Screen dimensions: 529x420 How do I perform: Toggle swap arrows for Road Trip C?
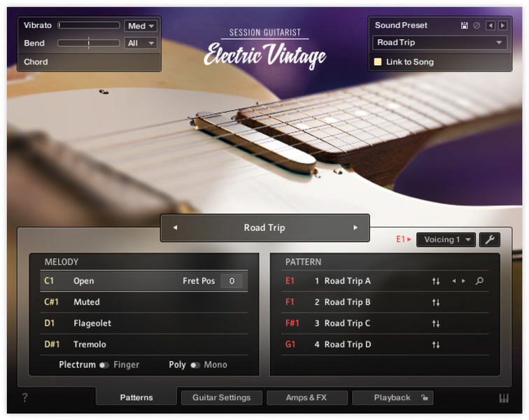tap(435, 323)
